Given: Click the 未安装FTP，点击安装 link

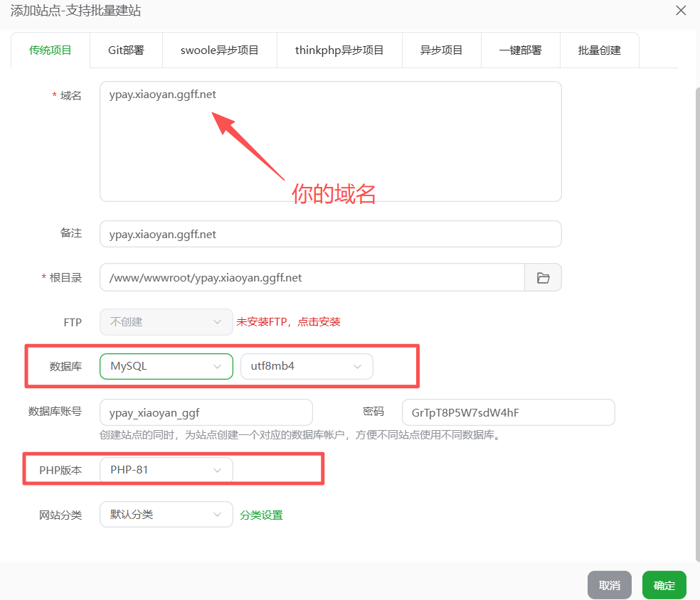Looking at the screenshot, I should coord(288,322).
